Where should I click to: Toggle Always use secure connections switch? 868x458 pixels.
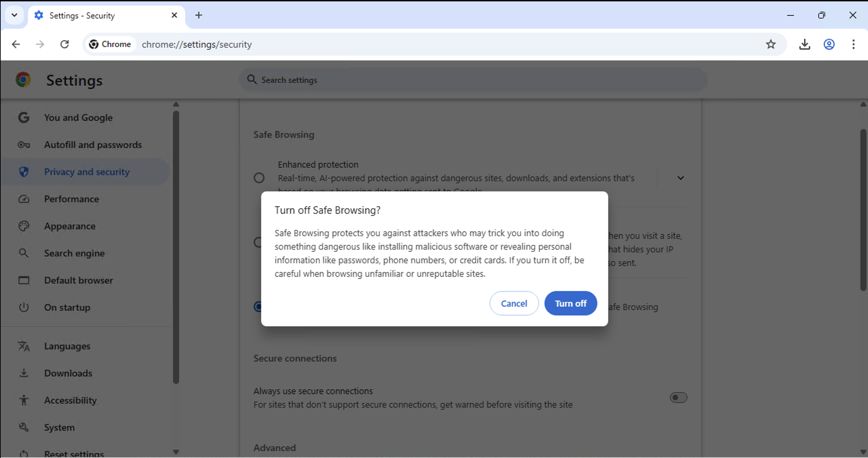(678, 397)
